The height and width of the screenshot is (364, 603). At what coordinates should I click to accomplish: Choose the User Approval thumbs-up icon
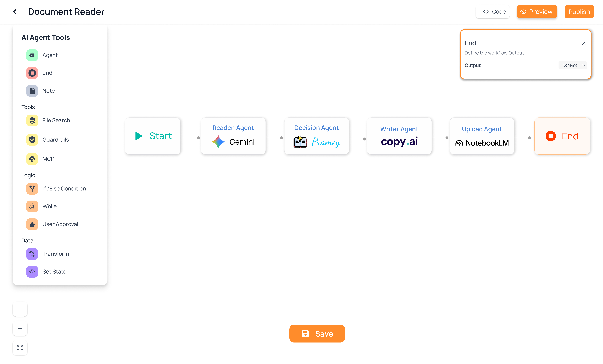[32, 224]
